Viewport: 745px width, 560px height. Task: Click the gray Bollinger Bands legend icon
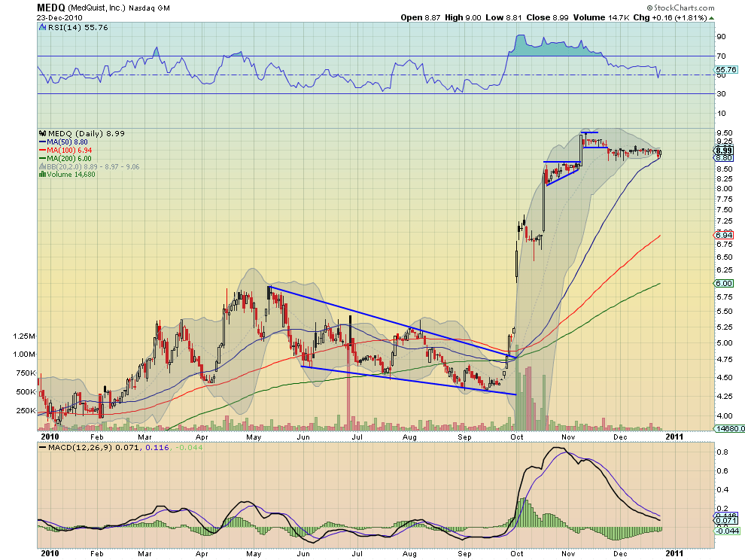[x=42, y=167]
